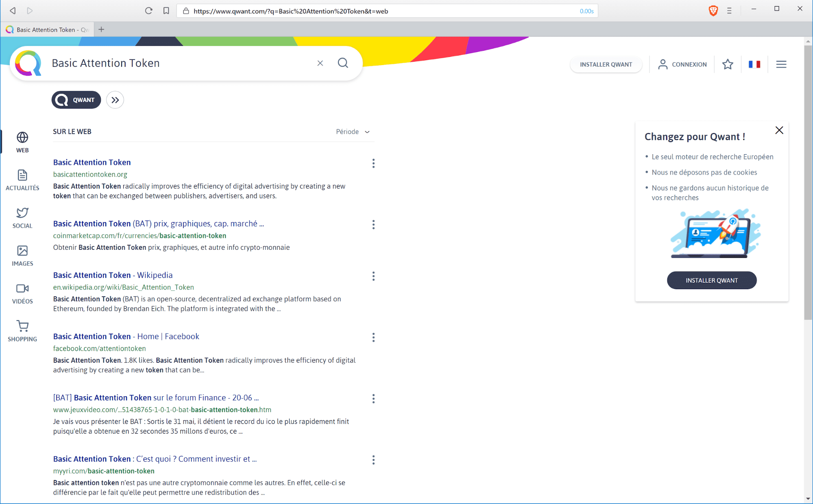This screenshot has width=813, height=504.
Task: Expand more options with double-chevron button
Action: tap(115, 100)
